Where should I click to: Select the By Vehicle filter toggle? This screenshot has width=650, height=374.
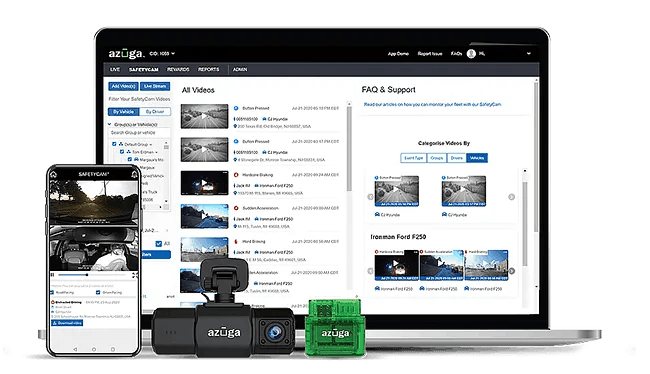click(124, 112)
